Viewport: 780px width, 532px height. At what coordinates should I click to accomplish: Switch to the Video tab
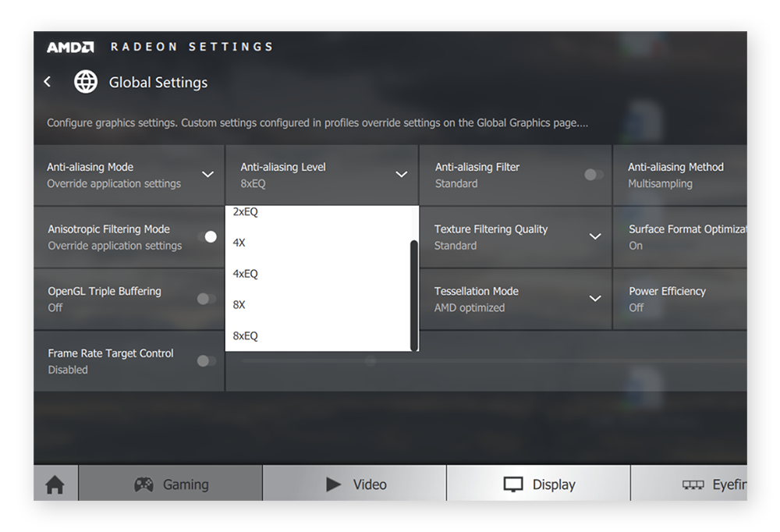354,483
